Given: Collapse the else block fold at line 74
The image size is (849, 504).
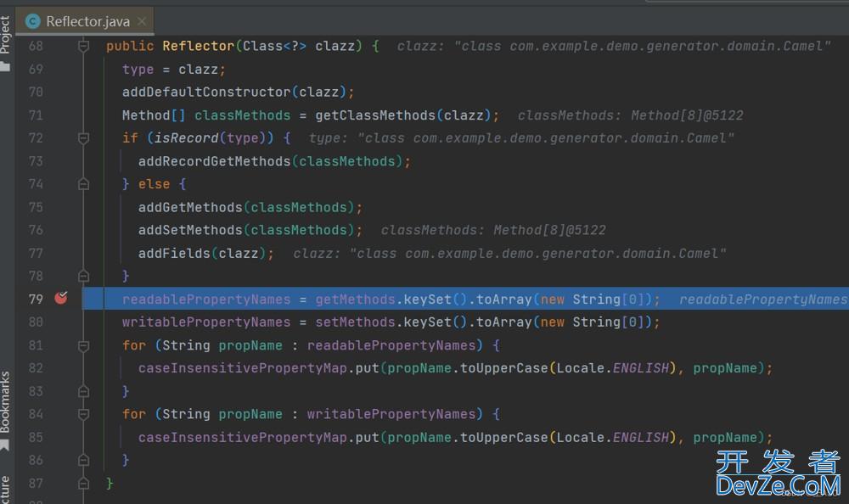Looking at the screenshot, I should 83,184.
